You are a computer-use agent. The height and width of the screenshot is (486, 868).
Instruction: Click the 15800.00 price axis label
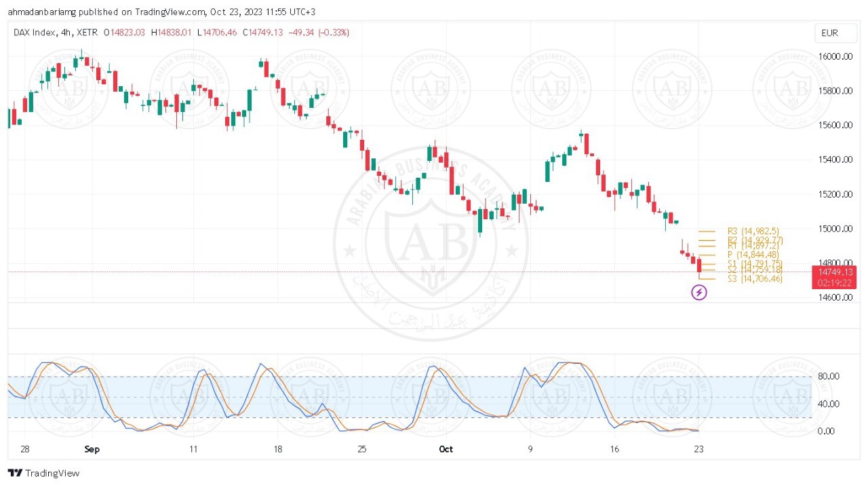pyautogui.click(x=834, y=91)
